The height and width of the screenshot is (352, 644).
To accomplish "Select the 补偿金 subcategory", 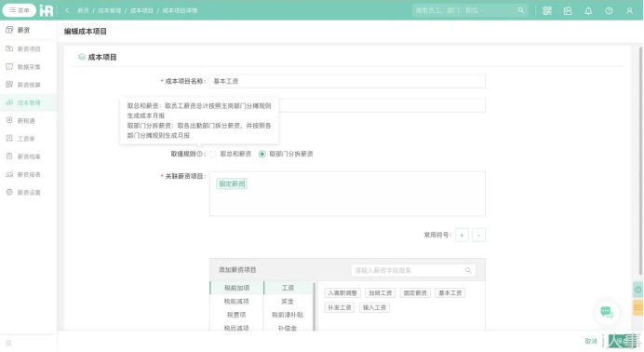I will pos(288,328).
